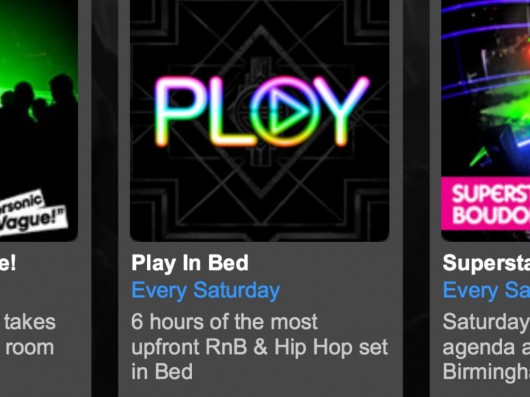Open the green crowd silhouette thumbnail

(x=39, y=120)
